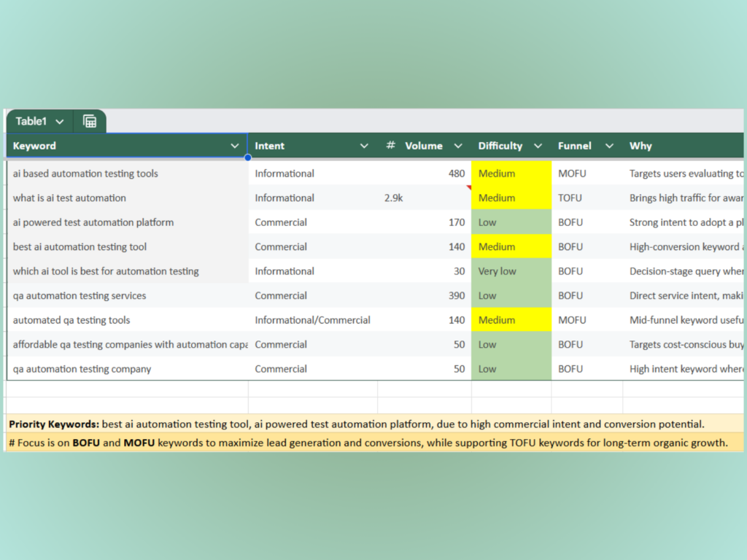Click the volume cell '390'
This screenshot has height=560, width=747.
pos(425,296)
